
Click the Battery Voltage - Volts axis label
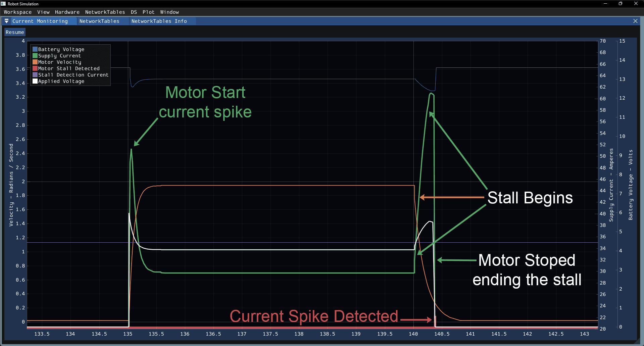click(x=631, y=185)
